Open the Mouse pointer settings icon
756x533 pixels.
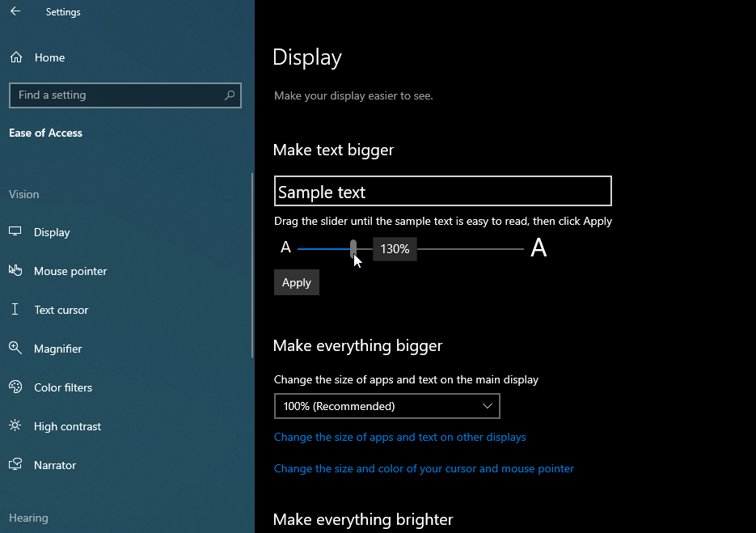16,271
